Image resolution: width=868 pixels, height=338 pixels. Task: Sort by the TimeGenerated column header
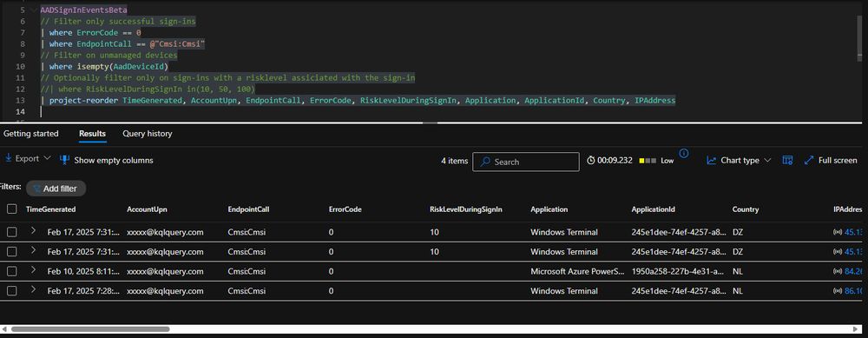pyautogui.click(x=51, y=209)
